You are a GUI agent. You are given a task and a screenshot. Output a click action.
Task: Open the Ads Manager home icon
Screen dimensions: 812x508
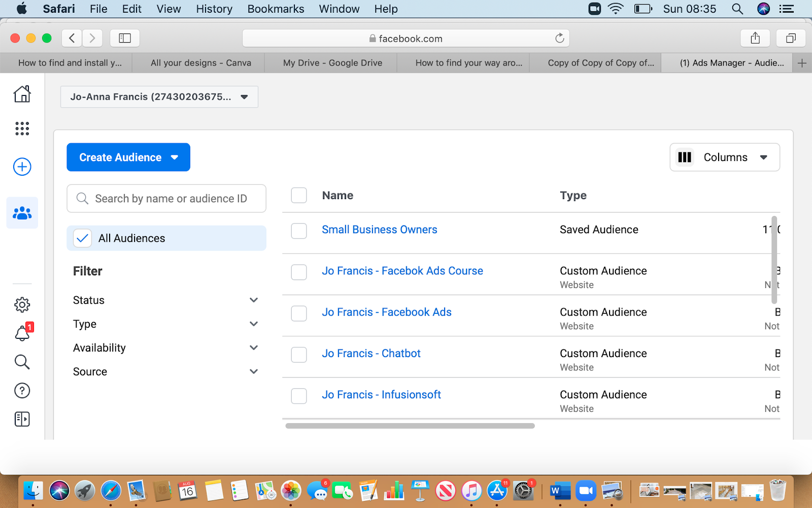pyautogui.click(x=22, y=94)
